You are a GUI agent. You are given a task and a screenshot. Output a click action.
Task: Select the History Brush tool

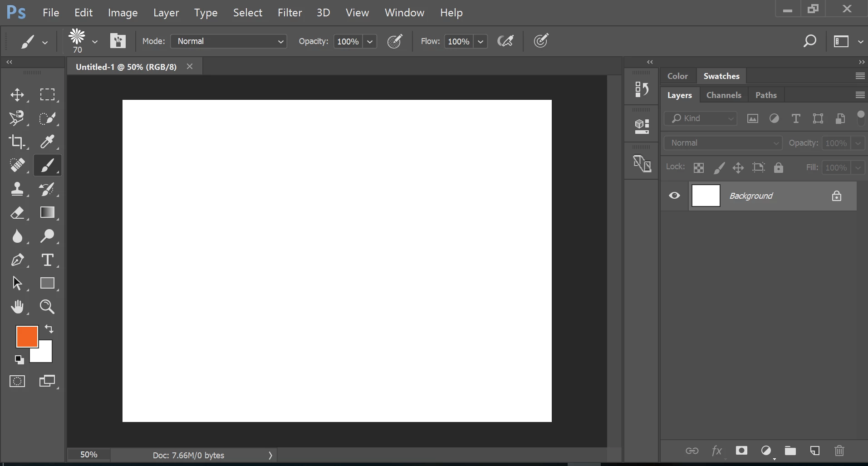click(47, 189)
